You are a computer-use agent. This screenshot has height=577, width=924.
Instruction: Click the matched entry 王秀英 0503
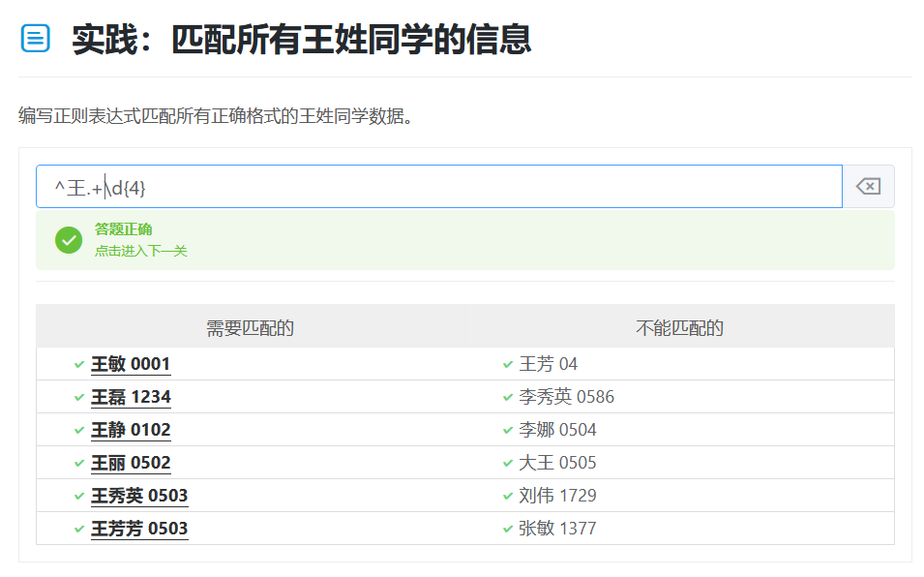pyautogui.click(x=139, y=496)
